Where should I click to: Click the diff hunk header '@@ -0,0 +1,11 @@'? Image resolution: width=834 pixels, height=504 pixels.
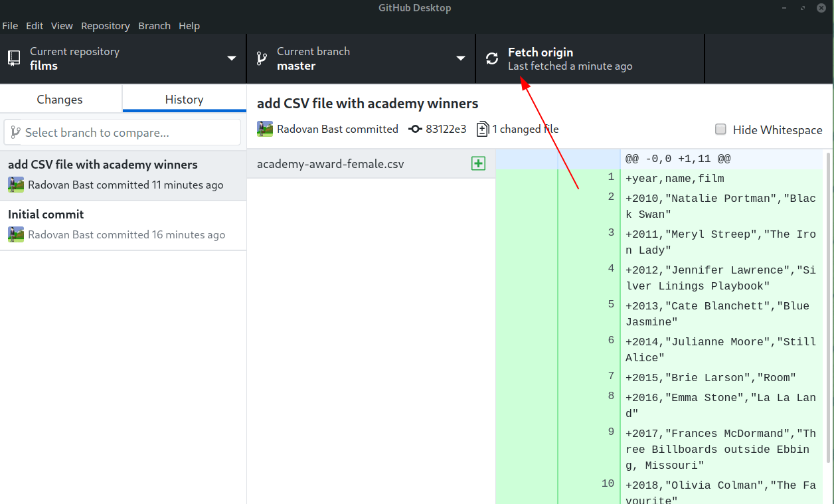click(x=678, y=159)
